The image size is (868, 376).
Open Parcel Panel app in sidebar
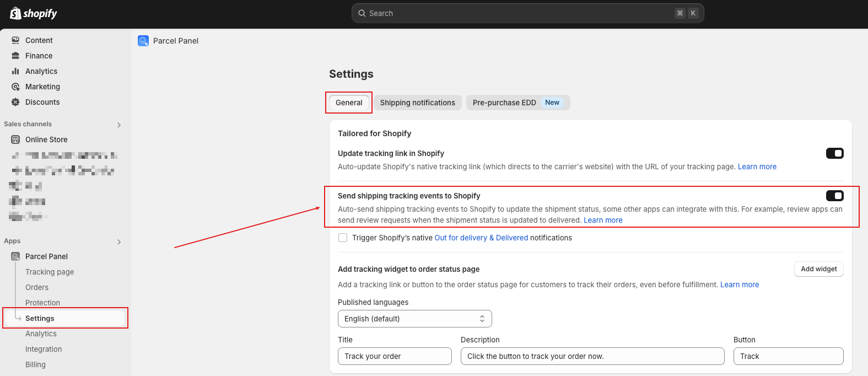(46, 256)
